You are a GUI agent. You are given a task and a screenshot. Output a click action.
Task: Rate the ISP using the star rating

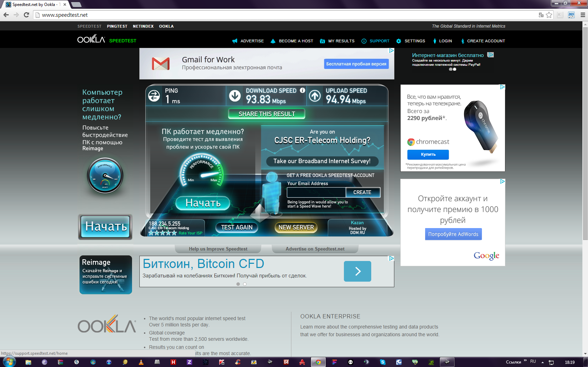pyautogui.click(x=162, y=233)
